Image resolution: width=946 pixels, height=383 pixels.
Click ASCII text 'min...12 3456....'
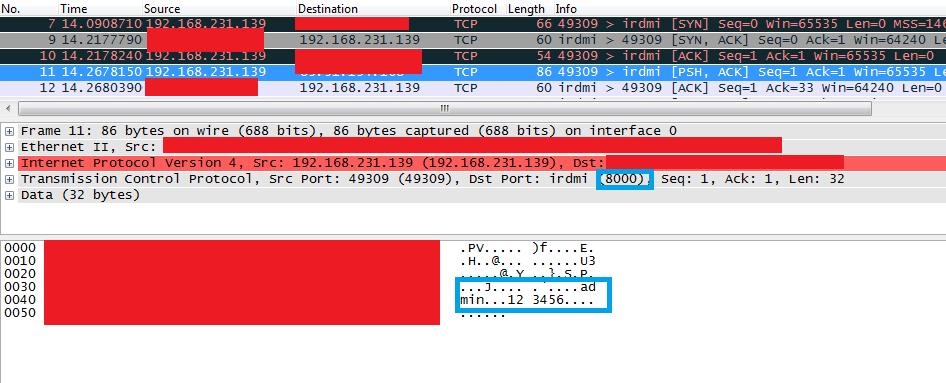click(x=528, y=300)
